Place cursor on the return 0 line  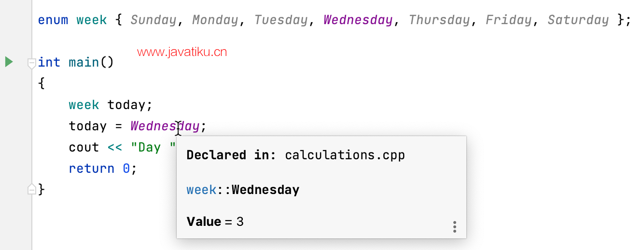click(103, 168)
